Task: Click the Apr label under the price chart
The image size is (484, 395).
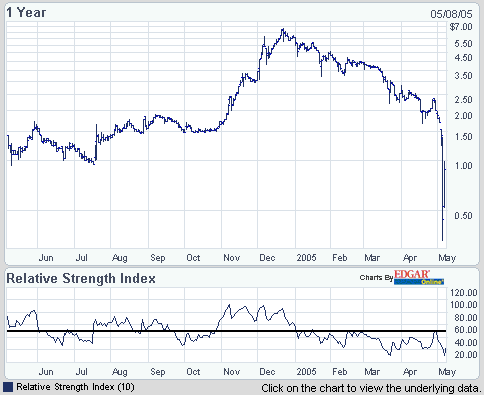Action: [410, 258]
